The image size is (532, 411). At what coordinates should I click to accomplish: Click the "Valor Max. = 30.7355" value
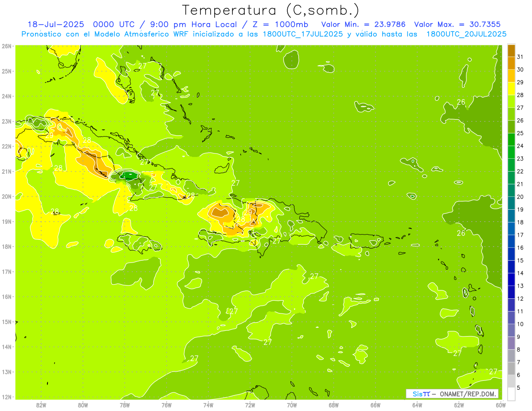click(x=458, y=24)
